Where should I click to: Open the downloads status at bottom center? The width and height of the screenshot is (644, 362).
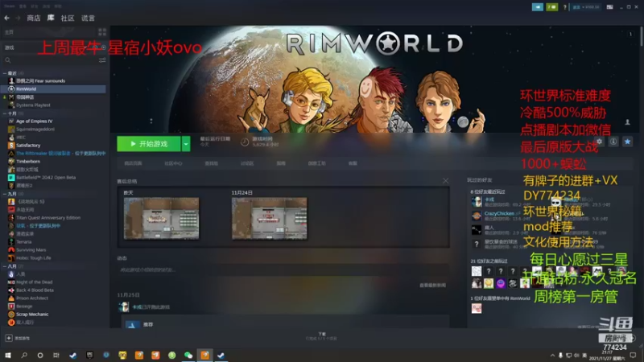321,336
